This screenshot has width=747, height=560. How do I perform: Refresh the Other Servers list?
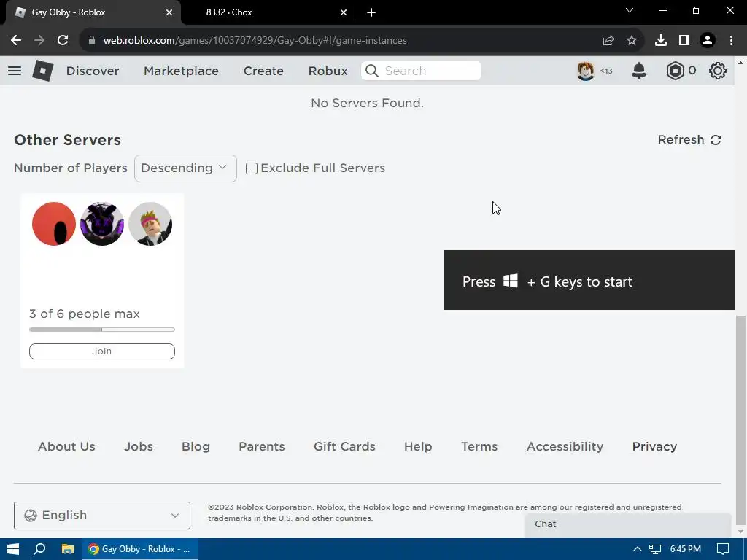(x=689, y=139)
